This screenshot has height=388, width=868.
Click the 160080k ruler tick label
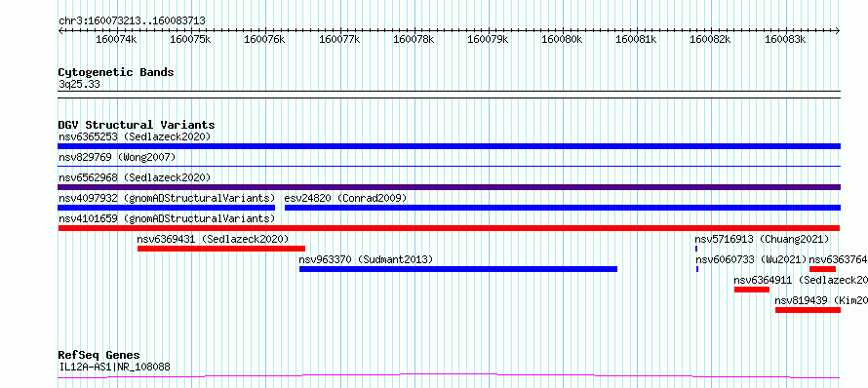coord(562,39)
